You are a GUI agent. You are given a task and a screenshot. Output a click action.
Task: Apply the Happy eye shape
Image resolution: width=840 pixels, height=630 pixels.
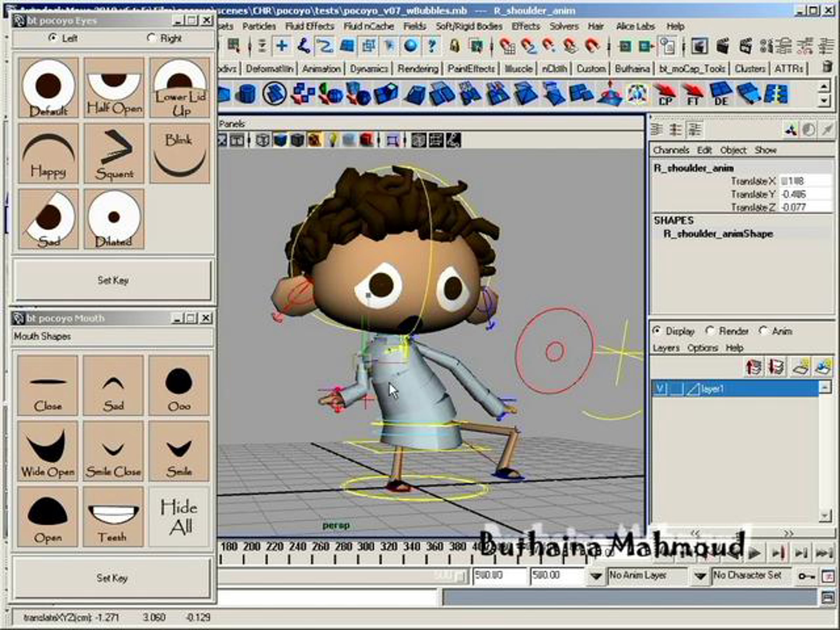[x=48, y=153]
